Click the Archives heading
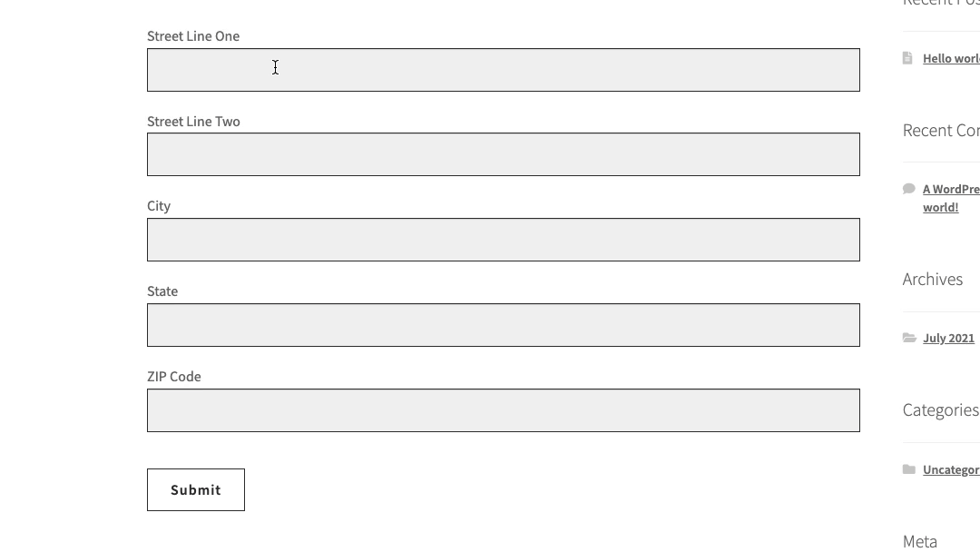The width and height of the screenshot is (980, 552). (932, 279)
